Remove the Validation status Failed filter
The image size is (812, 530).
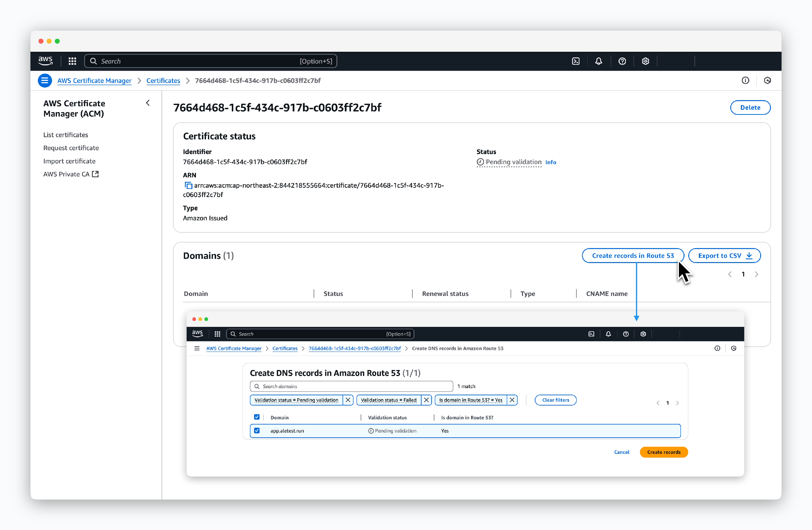point(427,400)
